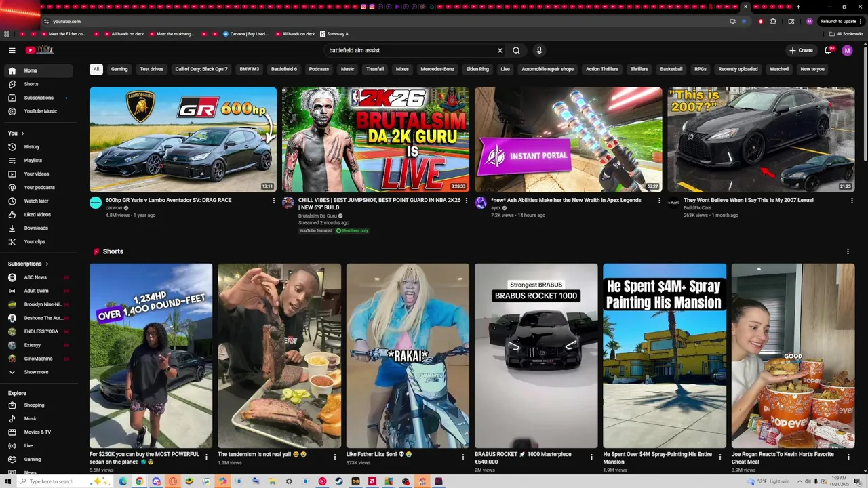This screenshot has width=868, height=488.
Task: Open Adult Swim channel
Action: [x=38, y=291]
